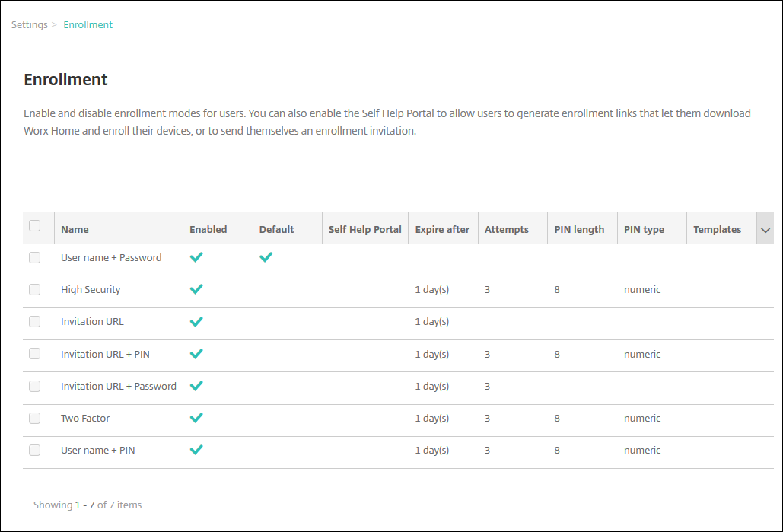
Task: Click the Enabled checkmark for High Security
Action: point(196,289)
